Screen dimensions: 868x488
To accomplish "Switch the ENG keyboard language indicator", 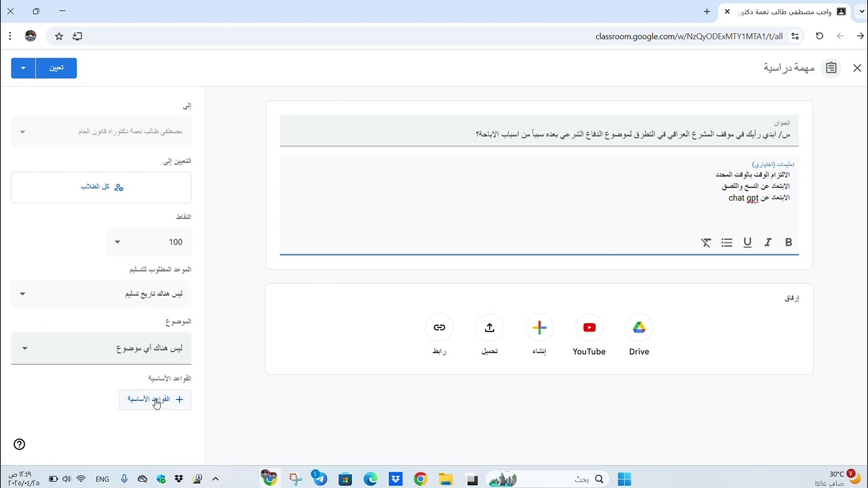I will (x=102, y=479).
